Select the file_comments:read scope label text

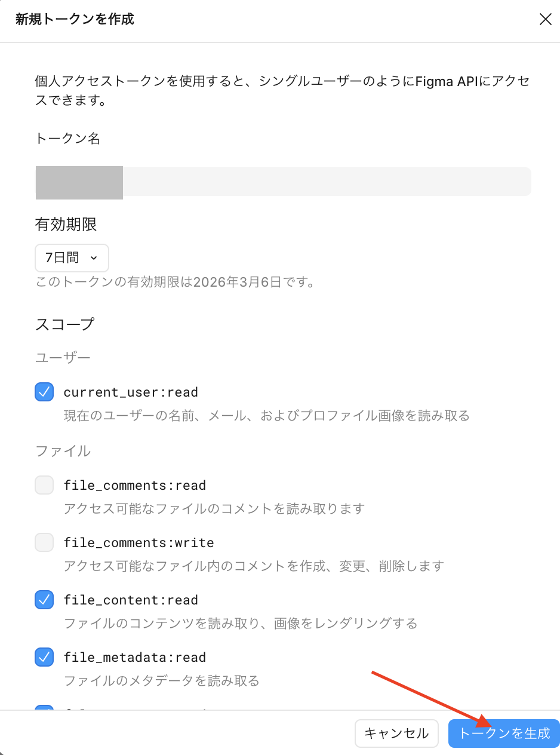135,486
